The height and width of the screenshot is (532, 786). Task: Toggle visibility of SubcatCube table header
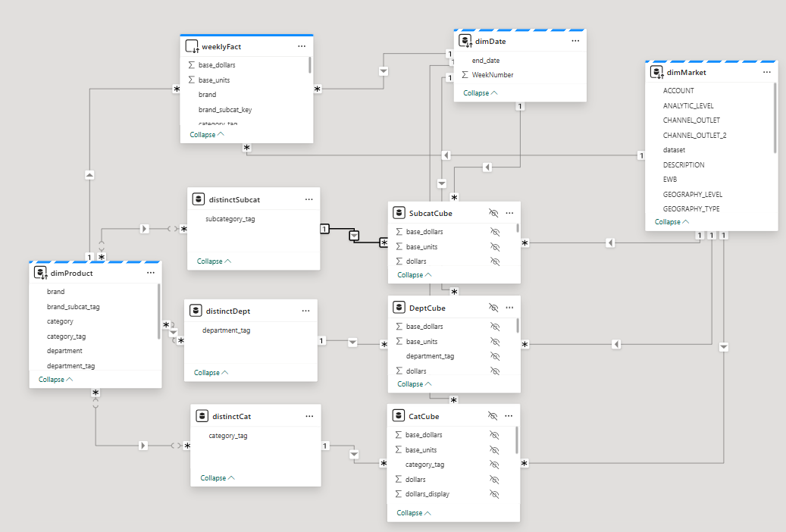pos(493,213)
